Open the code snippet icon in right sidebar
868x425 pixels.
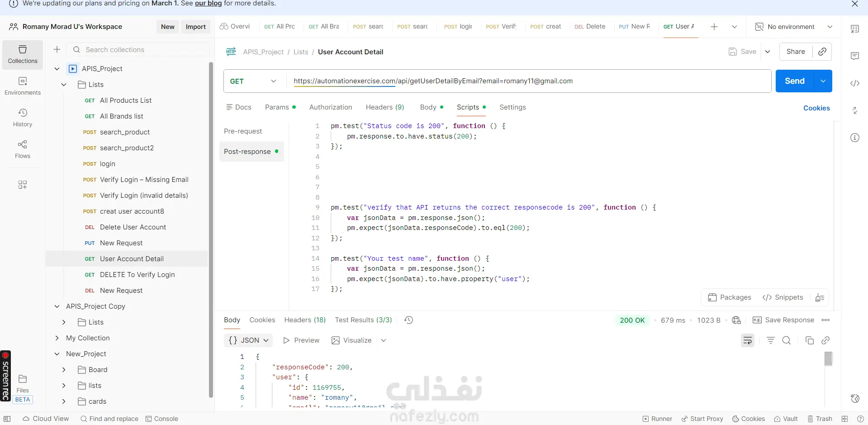[x=855, y=83]
